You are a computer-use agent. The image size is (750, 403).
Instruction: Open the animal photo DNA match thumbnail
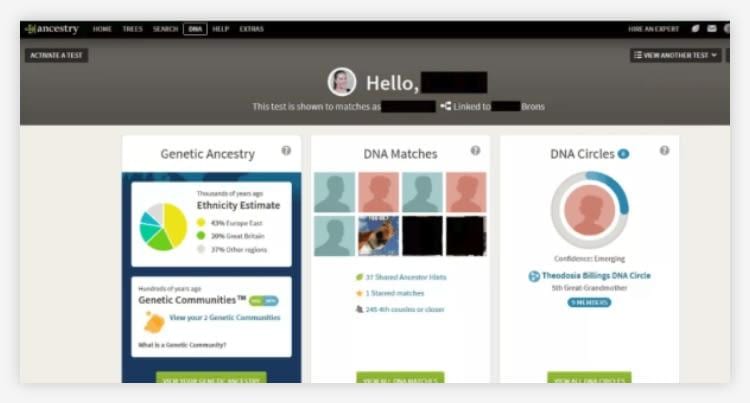(x=378, y=236)
